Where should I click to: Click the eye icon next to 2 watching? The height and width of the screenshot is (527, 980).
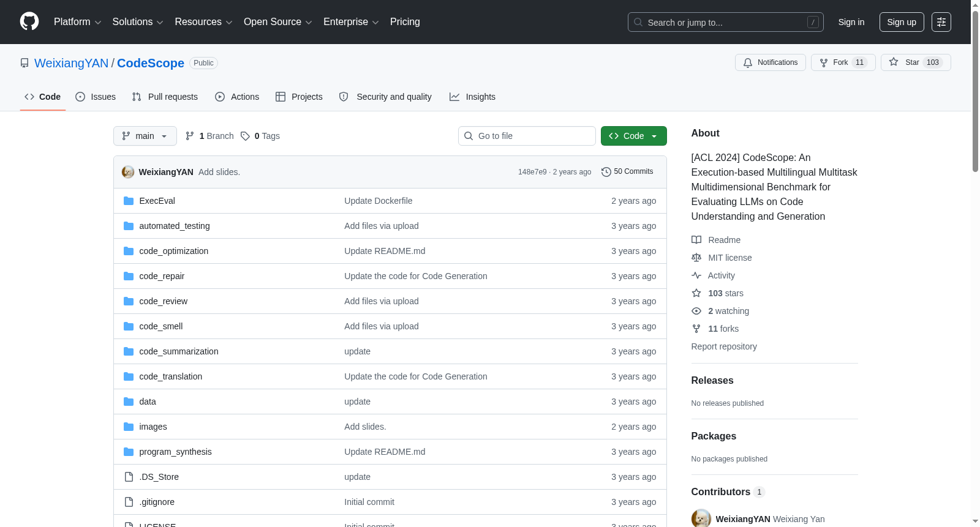[x=696, y=311]
